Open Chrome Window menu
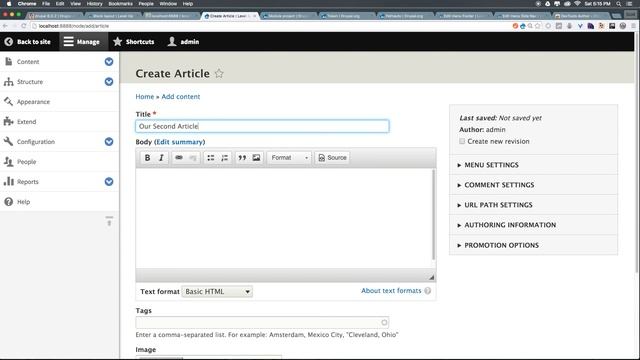This screenshot has width=640, height=360. click(x=168, y=4)
